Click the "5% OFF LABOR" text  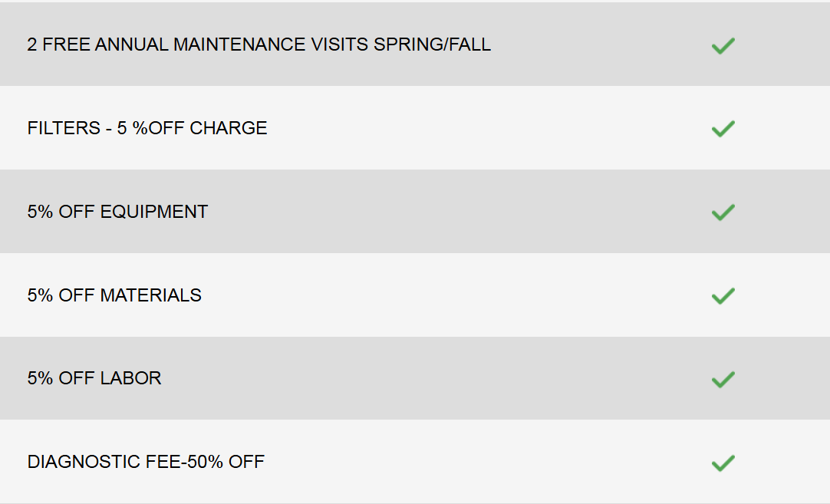coord(94,378)
